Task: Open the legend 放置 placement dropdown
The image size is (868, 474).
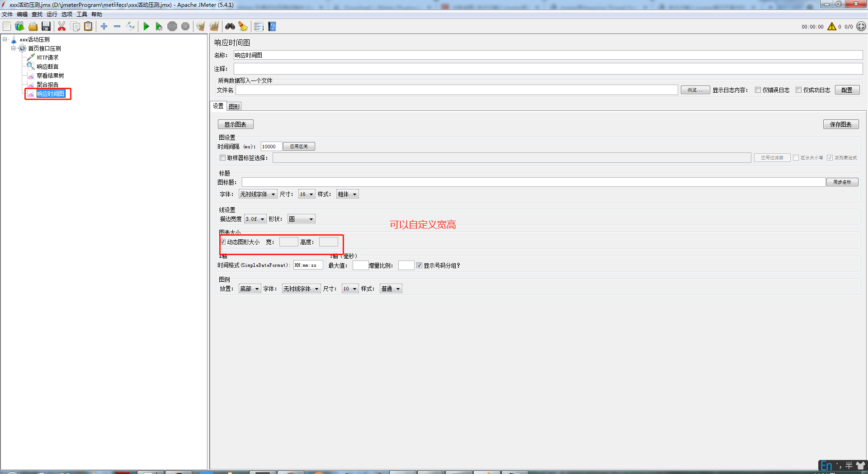Action: click(250, 289)
